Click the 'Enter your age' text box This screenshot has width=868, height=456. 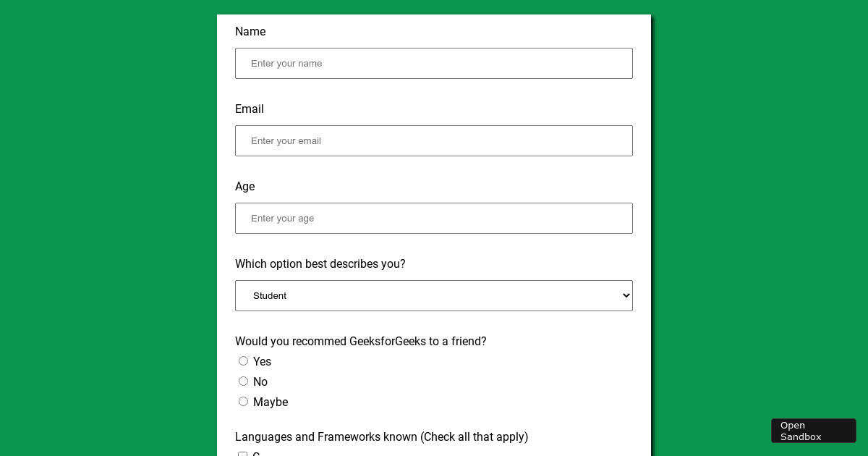434,219
